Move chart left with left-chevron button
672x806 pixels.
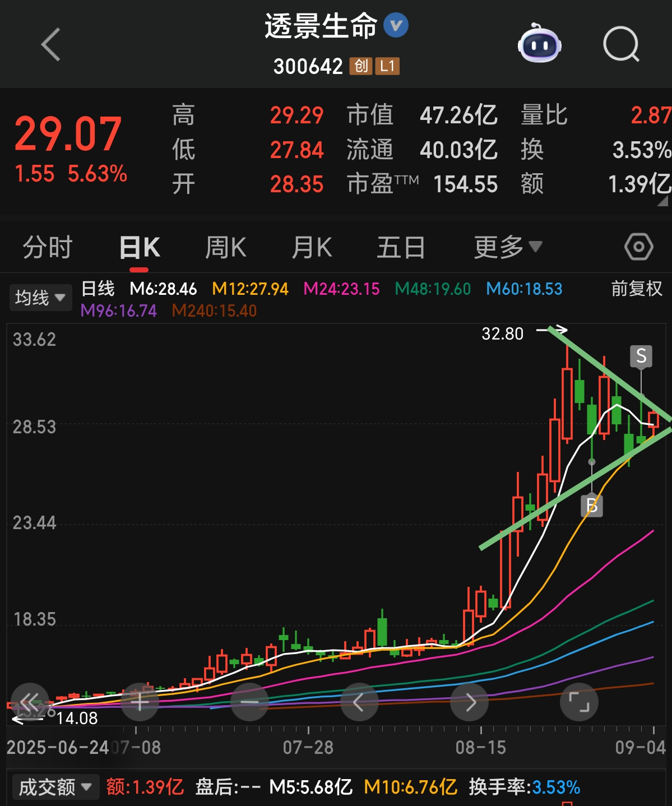click(359, 702)
